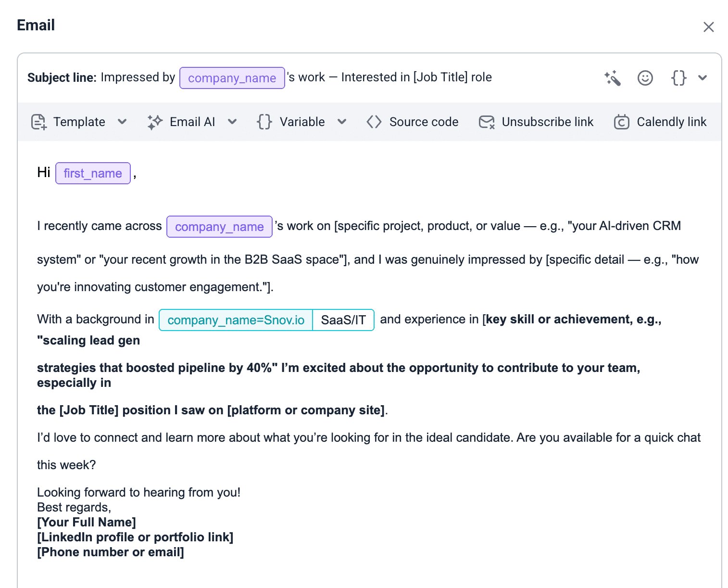The height and width of the screenshot is (588, 728).
Task: Open the emoji picker in subject line
Action: coord(645,78)
